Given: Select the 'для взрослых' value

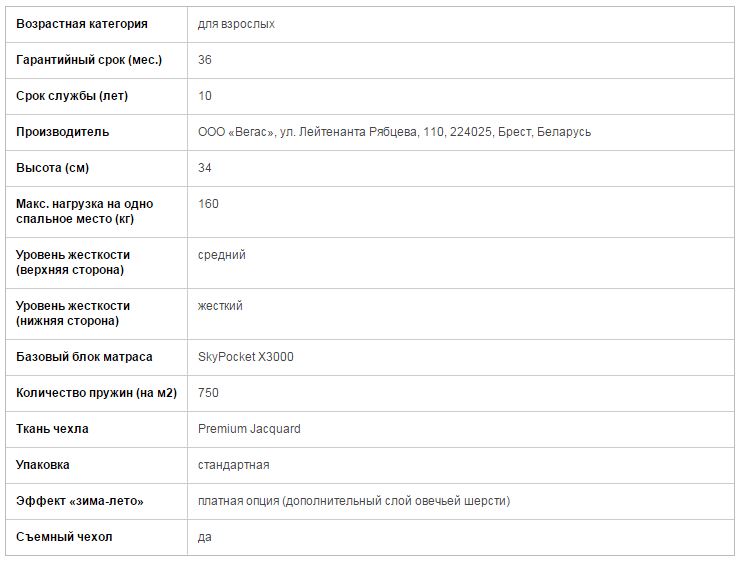Looking at the screenshot, I should coord(236,24).
